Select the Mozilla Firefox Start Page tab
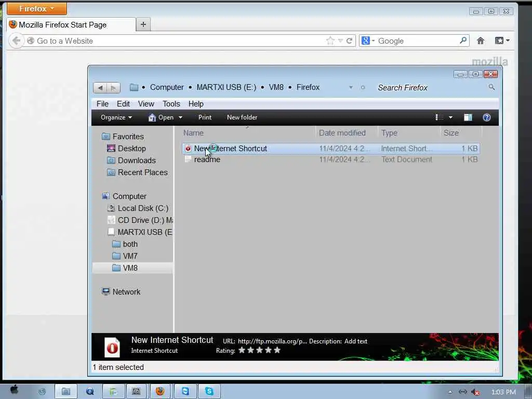This screenshot has height=399, width=532. 71,25
